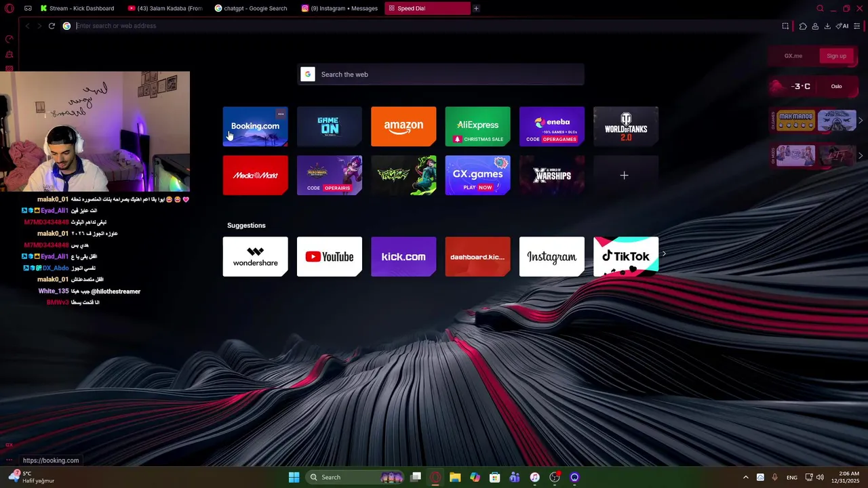Open the Booking.com speed dial tile

tap(255, 126)
